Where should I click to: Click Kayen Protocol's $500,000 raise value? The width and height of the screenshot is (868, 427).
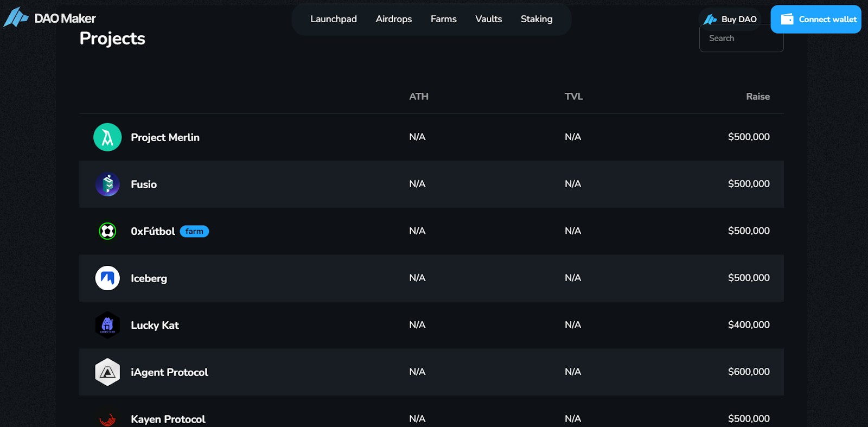point(749,418)
